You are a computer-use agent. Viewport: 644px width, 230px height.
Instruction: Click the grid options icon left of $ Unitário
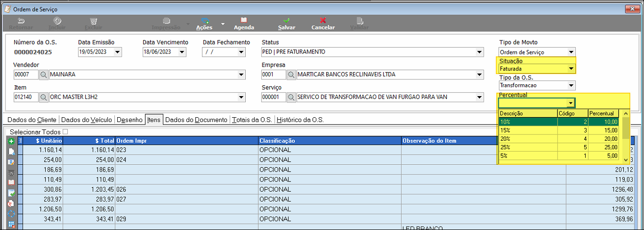pos(20,141)
